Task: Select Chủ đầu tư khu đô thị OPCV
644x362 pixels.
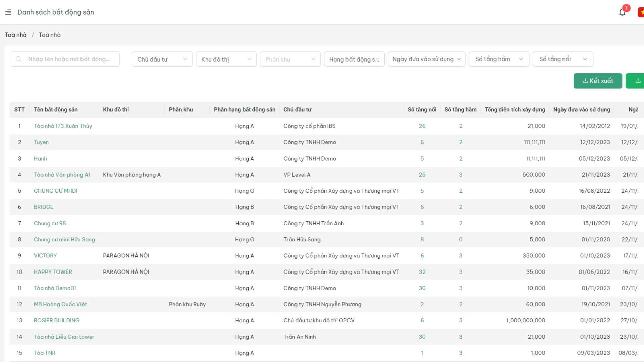Action: tap(319, 320)
